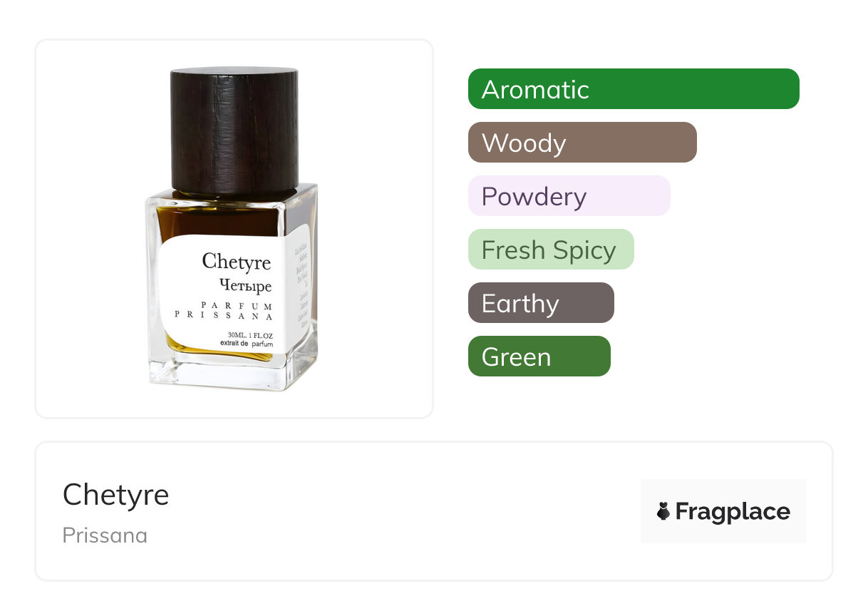Click the Fragplace flask logo icon
The width and height of the screenshot is (868, 616).
tap(663, 511)
